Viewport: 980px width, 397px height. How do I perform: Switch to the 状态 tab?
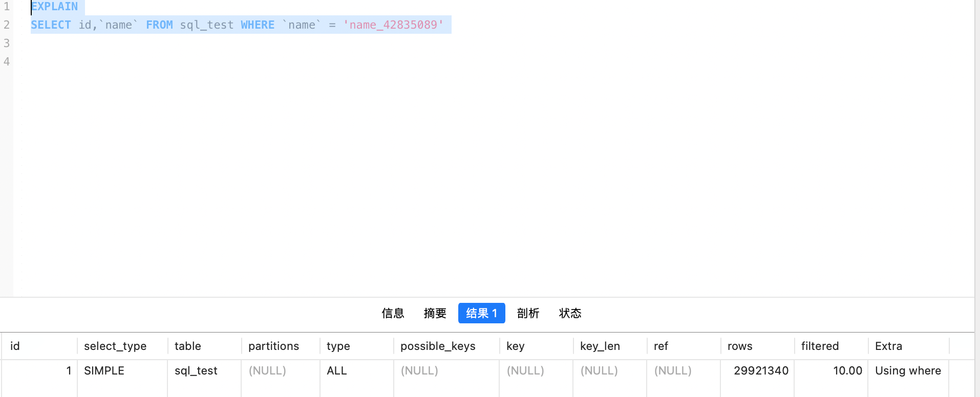(570, 313)
